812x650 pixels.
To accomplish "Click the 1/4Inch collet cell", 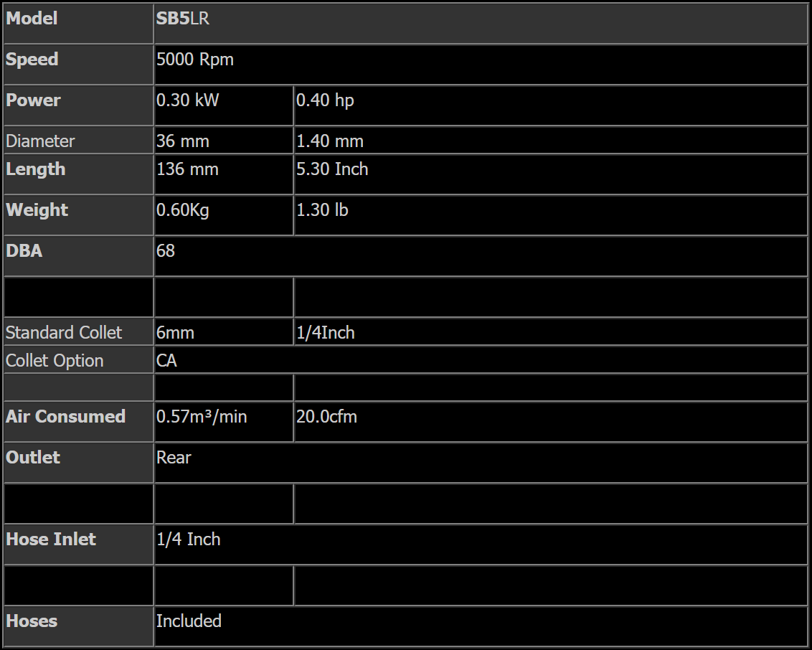I will [550, 332].
